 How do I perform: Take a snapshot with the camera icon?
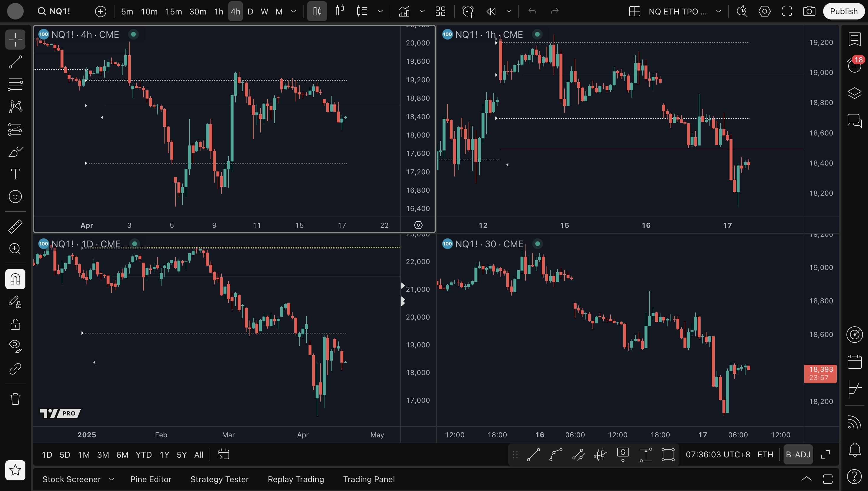coord(809,12)
